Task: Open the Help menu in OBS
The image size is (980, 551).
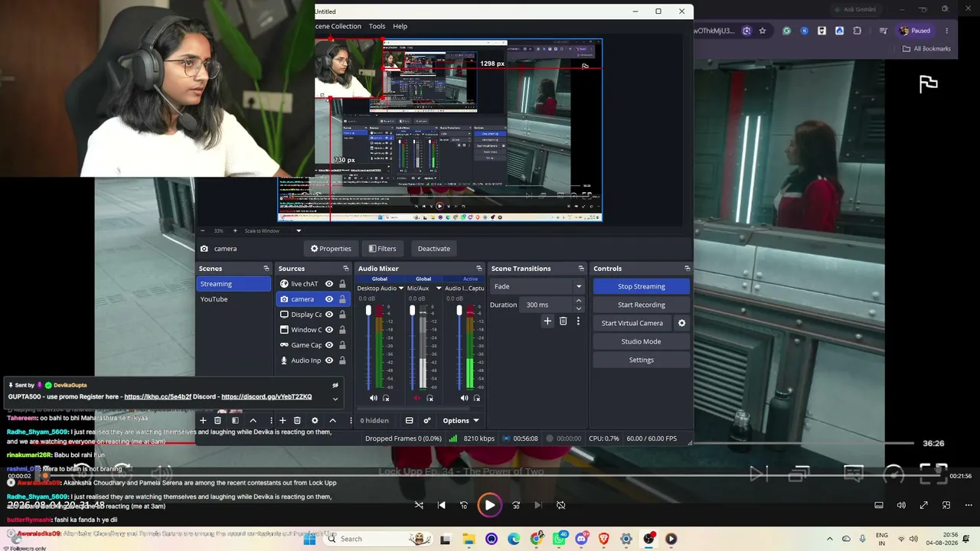Action: [x=400, y=26]
